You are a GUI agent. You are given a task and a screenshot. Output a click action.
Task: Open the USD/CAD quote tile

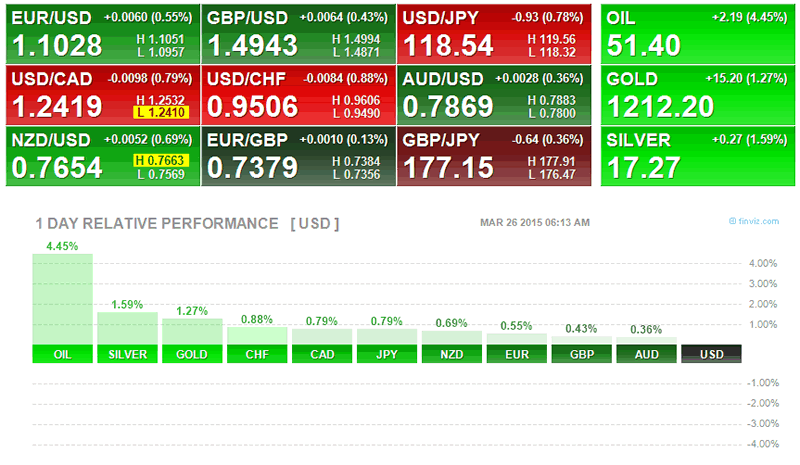(x=100, y=95)
